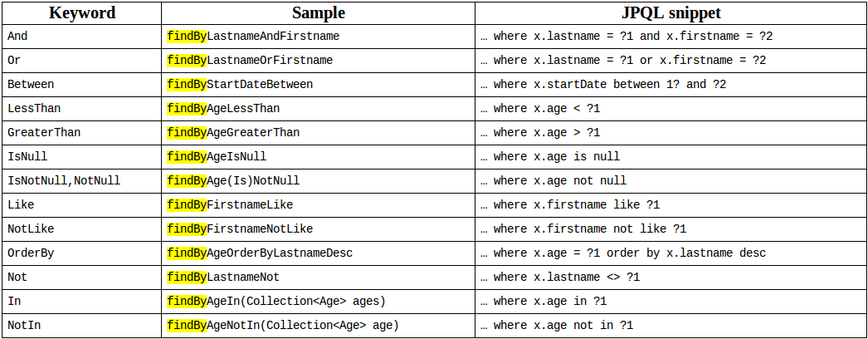Select the findByFirstnameLike sample cell

(x=319, y=205)
